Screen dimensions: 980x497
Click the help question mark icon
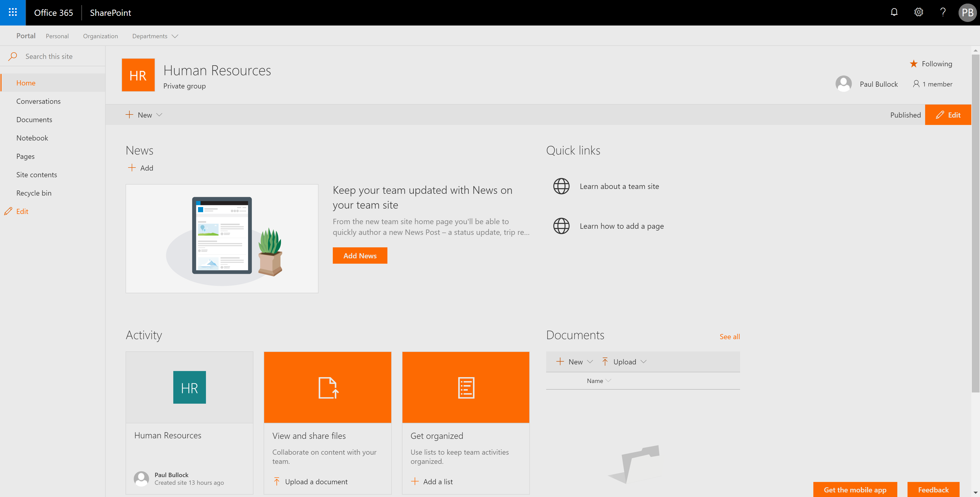pyautogui.click(x=943, y=12)
